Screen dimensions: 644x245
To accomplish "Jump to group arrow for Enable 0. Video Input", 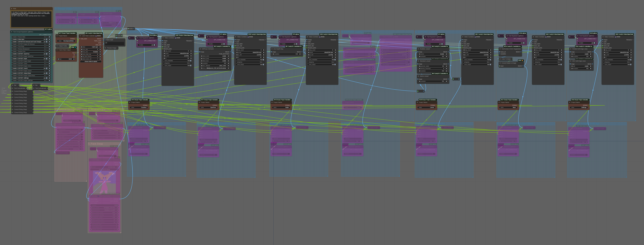I will pyautogui.click(x=49, y=39).
